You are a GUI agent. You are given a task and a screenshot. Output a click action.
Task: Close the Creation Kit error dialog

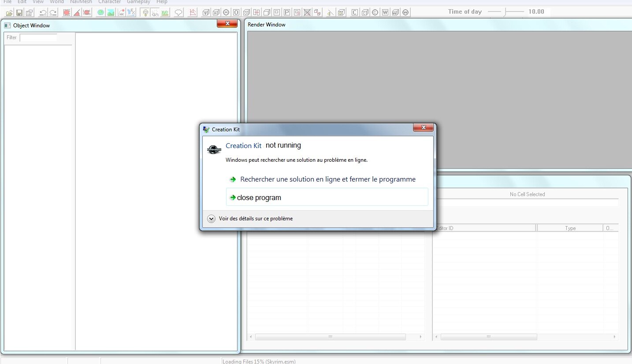click(x=424, y=128)
